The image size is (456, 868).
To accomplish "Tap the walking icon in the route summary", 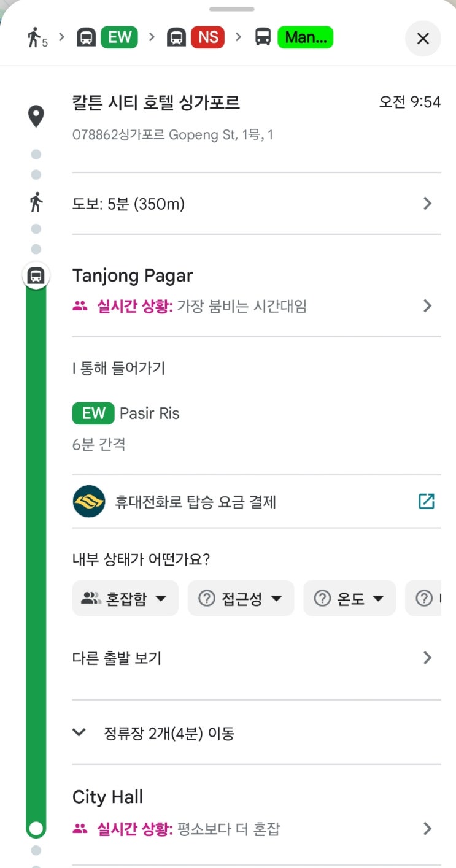I will pos(34,38).
